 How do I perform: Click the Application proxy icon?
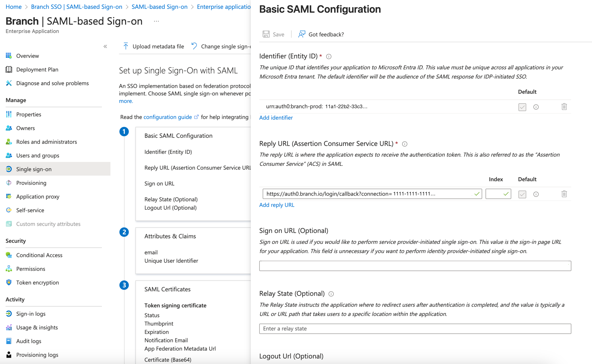pos(9,197)
